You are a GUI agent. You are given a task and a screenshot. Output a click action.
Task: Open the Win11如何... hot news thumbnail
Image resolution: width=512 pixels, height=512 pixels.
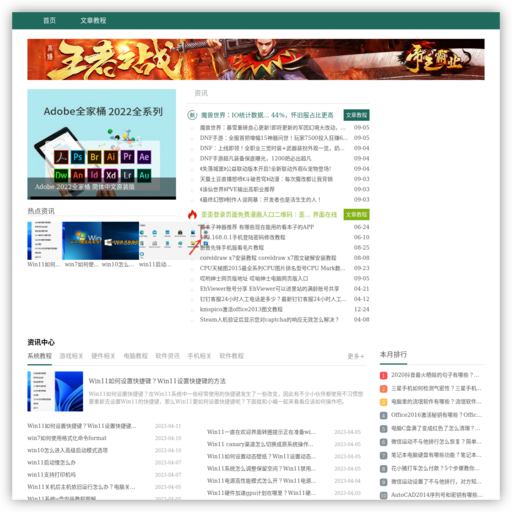(44, 241)
